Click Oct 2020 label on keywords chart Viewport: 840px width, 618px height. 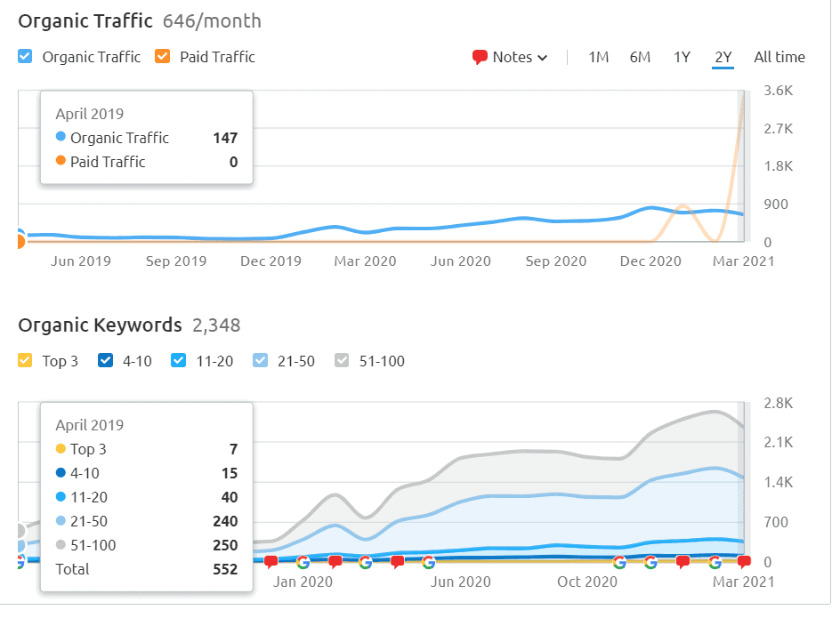tap(587, 582)
